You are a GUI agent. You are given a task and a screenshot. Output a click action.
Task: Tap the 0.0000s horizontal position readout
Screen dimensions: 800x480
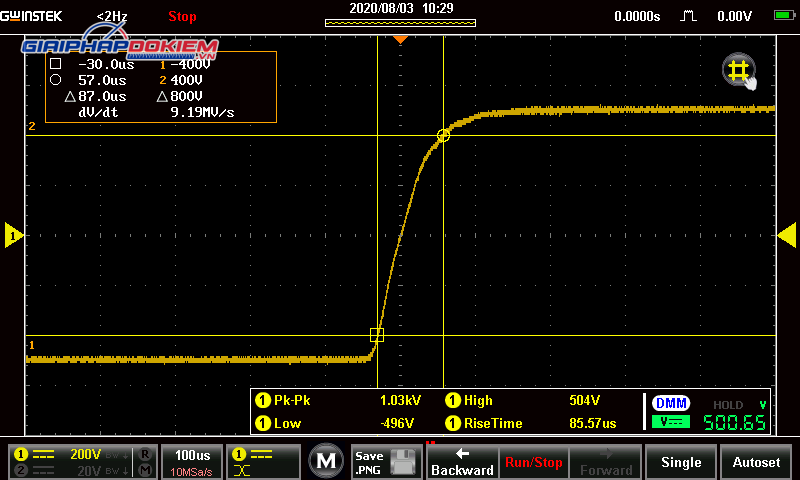637,16
